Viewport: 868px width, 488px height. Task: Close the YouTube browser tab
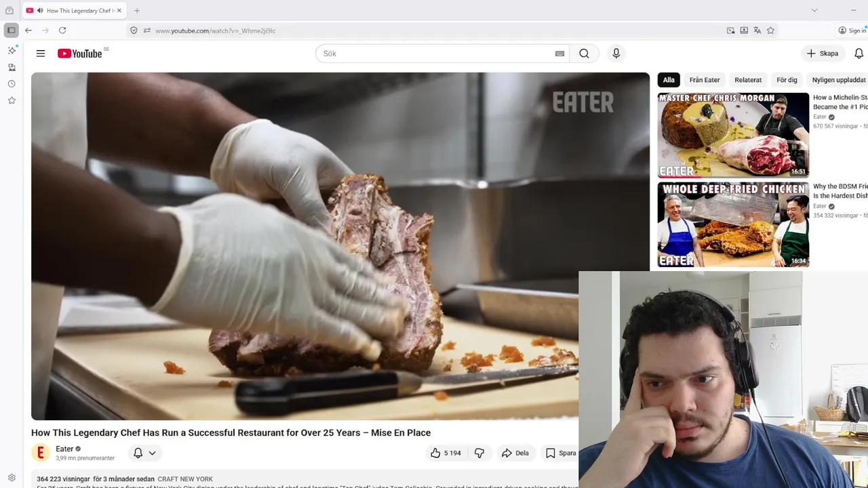(119, 11)
